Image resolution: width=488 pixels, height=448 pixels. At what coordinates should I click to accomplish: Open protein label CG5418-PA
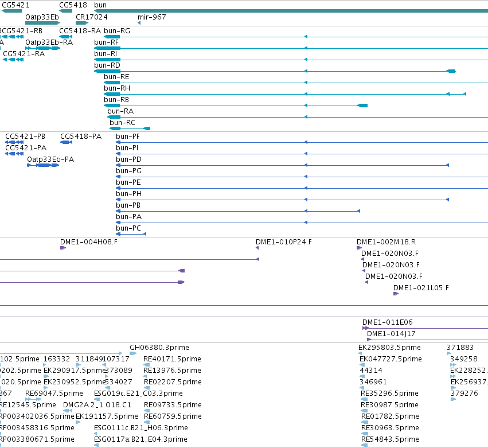tap(81, 137)
